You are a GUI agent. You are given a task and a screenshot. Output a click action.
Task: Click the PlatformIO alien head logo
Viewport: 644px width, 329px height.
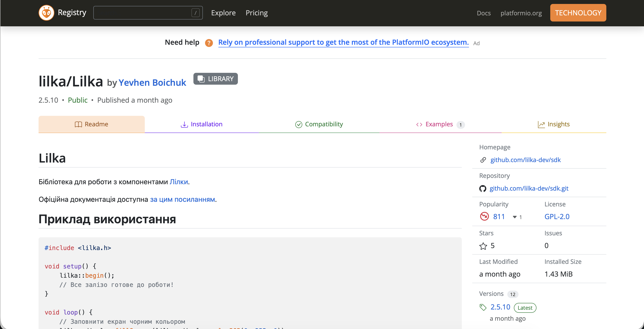click(x=46, y=13)
